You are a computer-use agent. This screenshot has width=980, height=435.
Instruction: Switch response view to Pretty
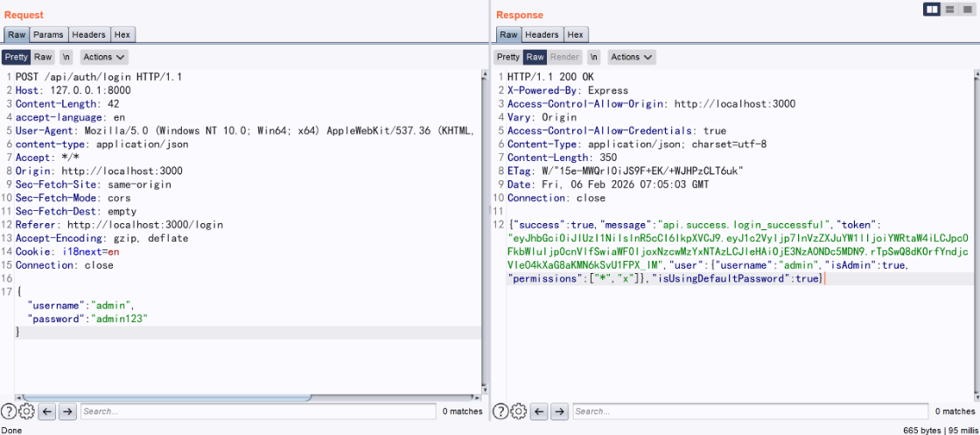point(508,57)
